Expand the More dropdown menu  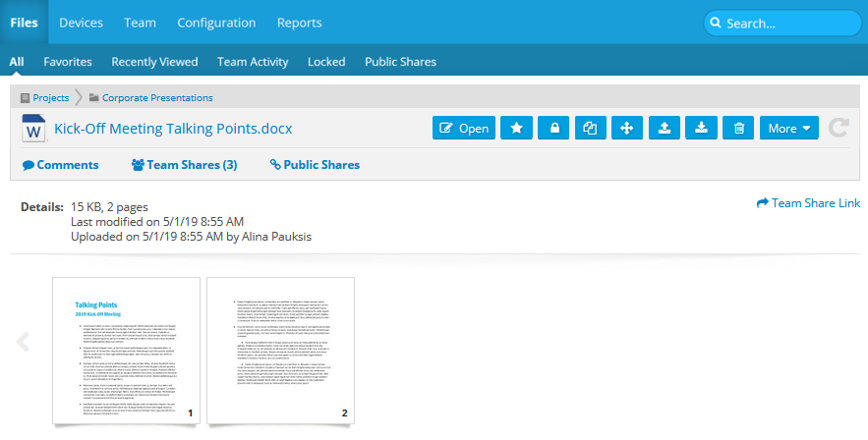tap(788, 129)
